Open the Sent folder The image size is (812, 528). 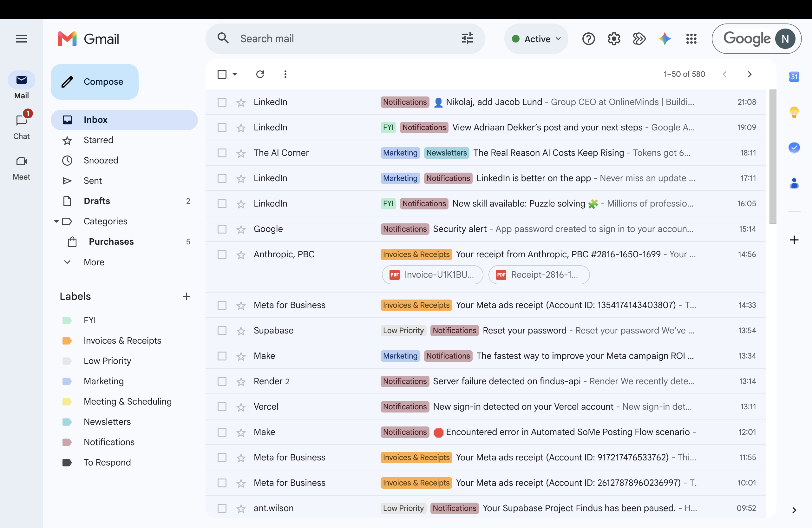tap(124, 181)
